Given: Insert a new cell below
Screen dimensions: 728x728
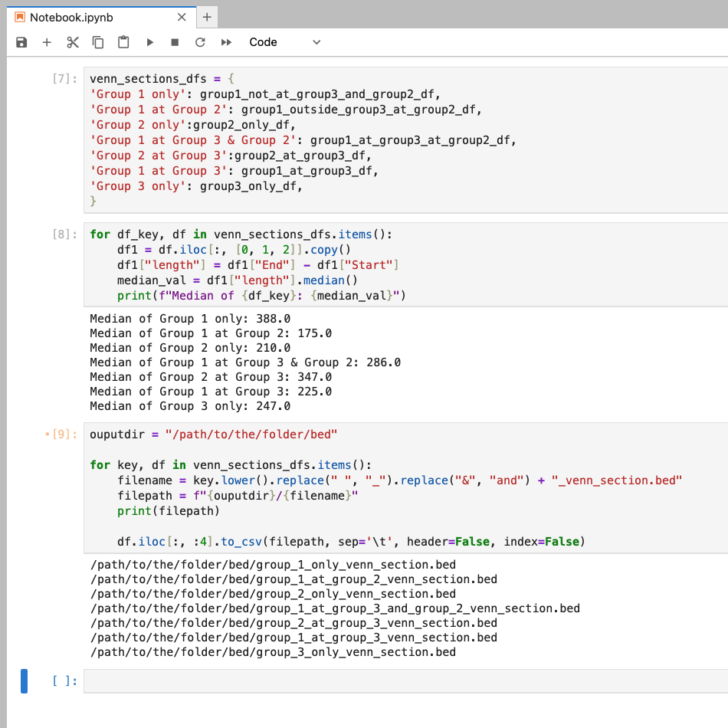Looking at the screenshot, I should point(47,42).
